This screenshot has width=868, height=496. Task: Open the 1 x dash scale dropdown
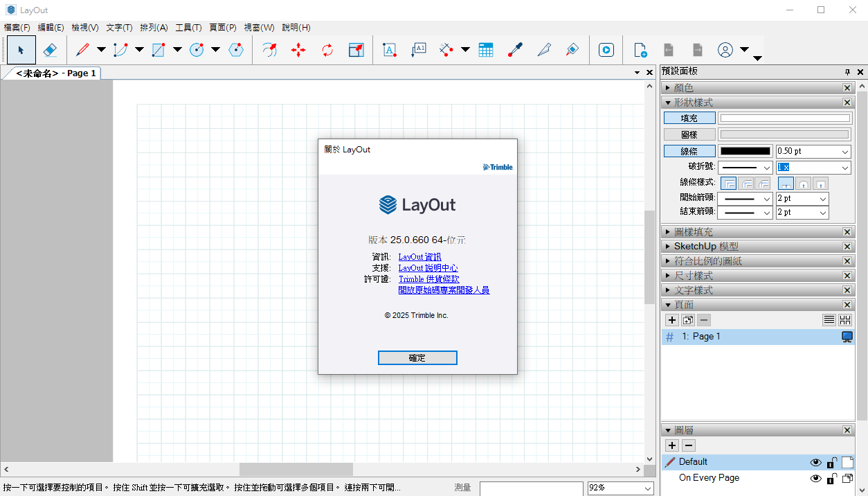point(845,168)
